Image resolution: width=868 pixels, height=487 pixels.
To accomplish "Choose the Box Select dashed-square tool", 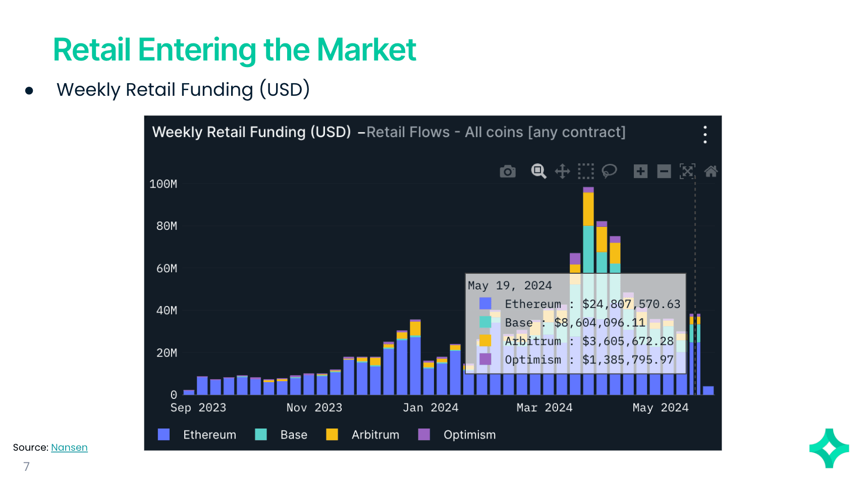I will [x=585, y=171].
